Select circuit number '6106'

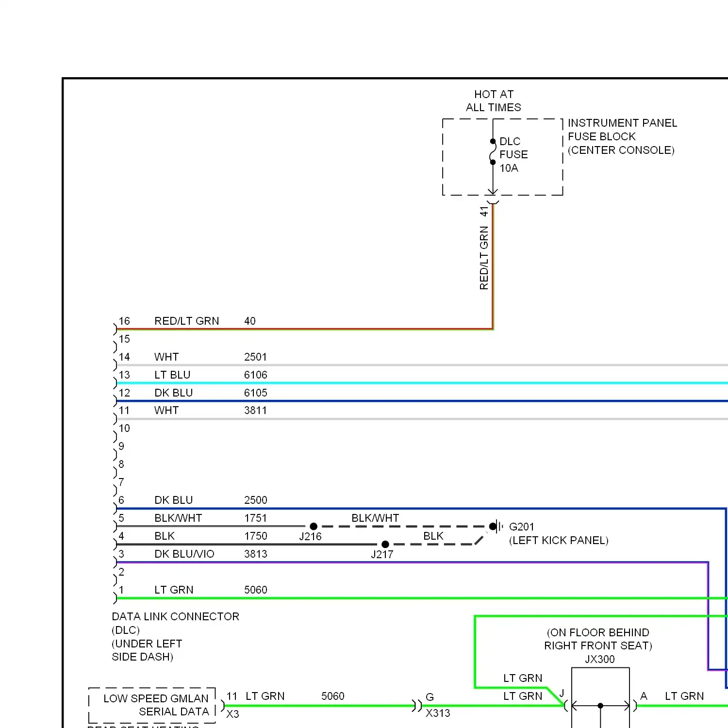click(x=255, y=375)
